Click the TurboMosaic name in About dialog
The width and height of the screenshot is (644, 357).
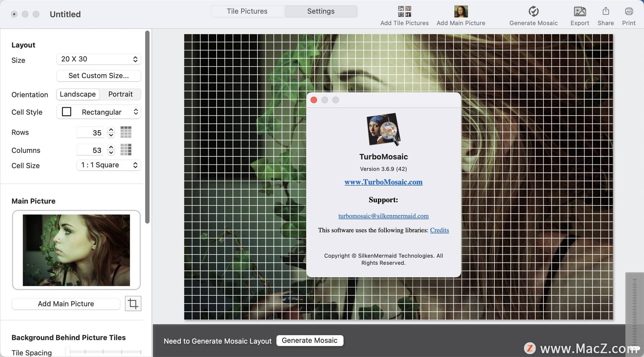[383, 157]
